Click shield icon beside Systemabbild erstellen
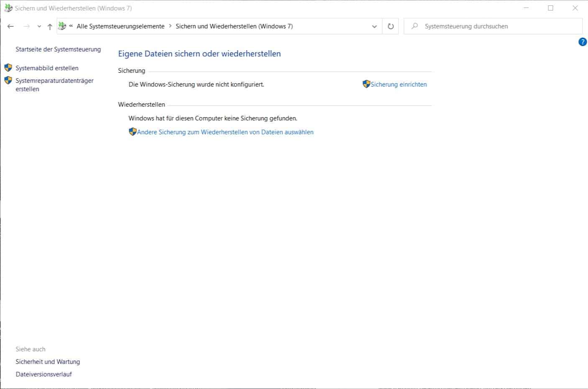Viewport: 588px width, 389px height. point(8,68)
